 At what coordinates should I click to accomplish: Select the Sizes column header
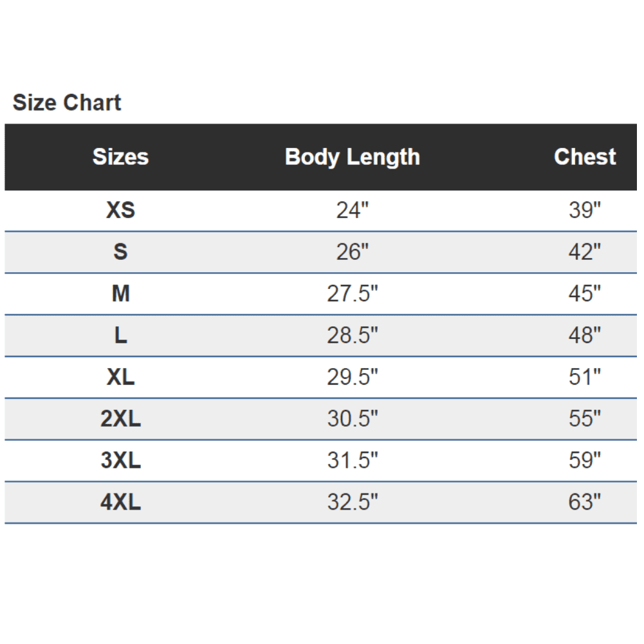(120, 157)
